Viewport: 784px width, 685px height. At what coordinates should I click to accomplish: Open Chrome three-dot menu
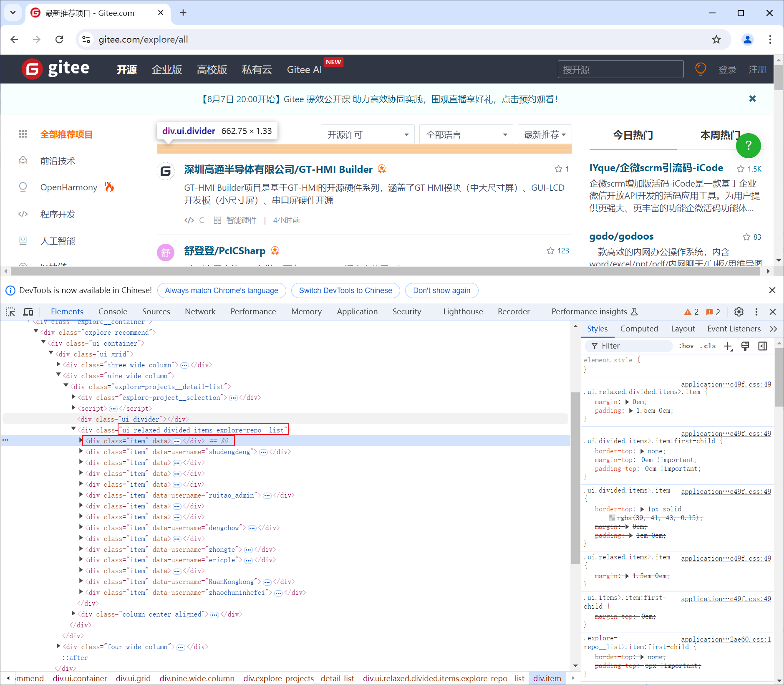coord(770,39)
